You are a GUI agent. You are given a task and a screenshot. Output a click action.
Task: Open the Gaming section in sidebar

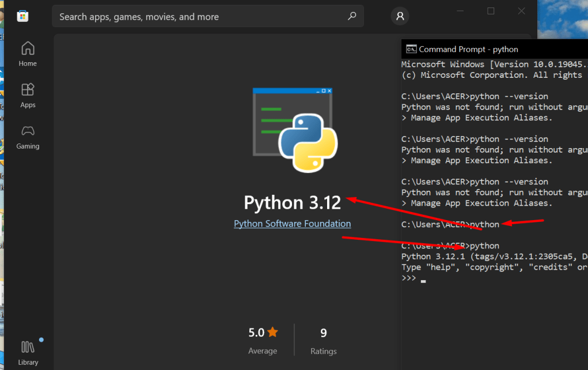pyautogui.click(x=28, y=137)
